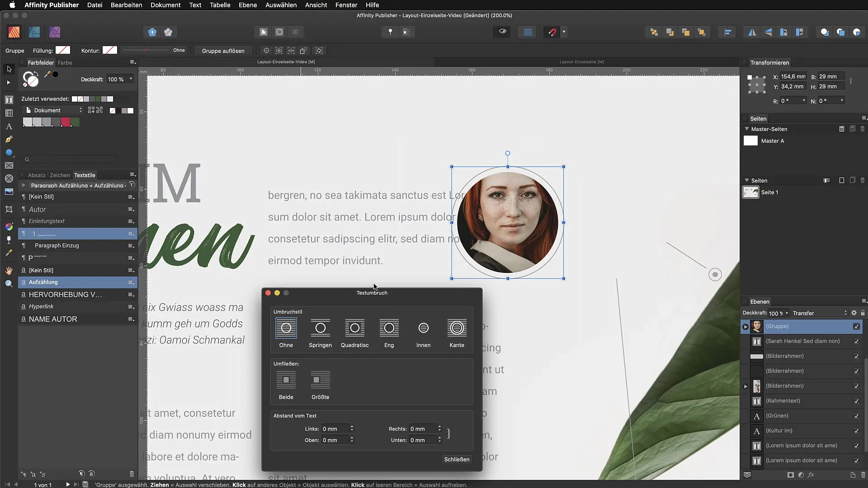Select Ohne wrap style
868x488 pixels.
(286, 333)
